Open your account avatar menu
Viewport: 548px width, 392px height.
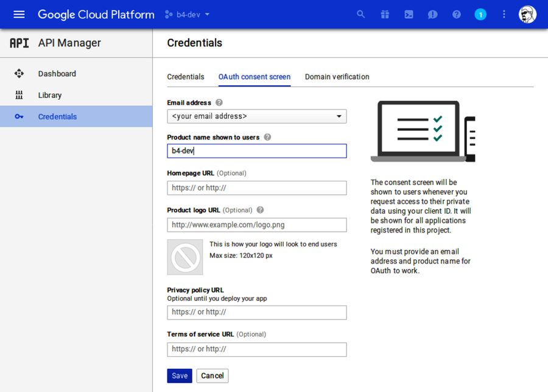527,14
